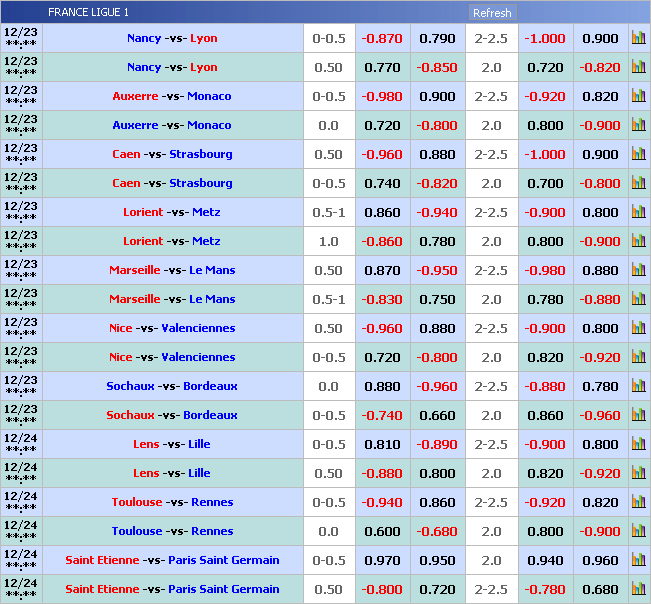Open chart icon for Nice-Valenciennes 0-0.5 handicap row
Image resolution: width=651 pixels, height=604 pixels.
638,357
